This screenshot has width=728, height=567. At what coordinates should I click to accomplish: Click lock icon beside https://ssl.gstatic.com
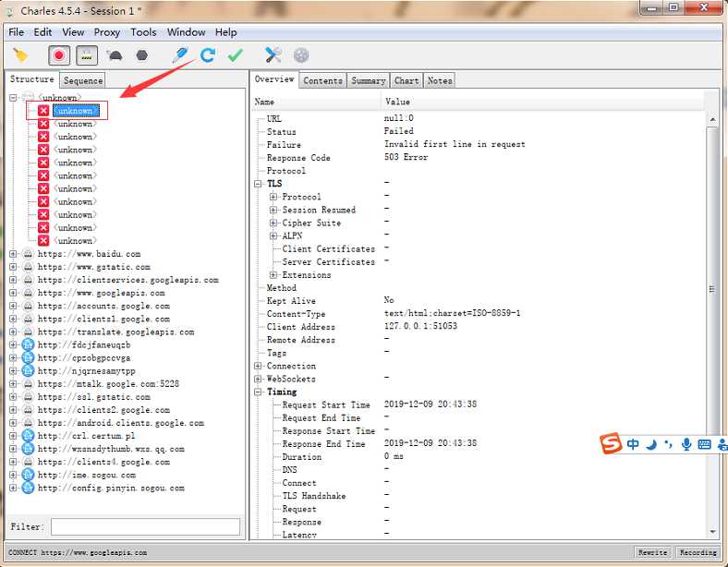click(29, 397)
